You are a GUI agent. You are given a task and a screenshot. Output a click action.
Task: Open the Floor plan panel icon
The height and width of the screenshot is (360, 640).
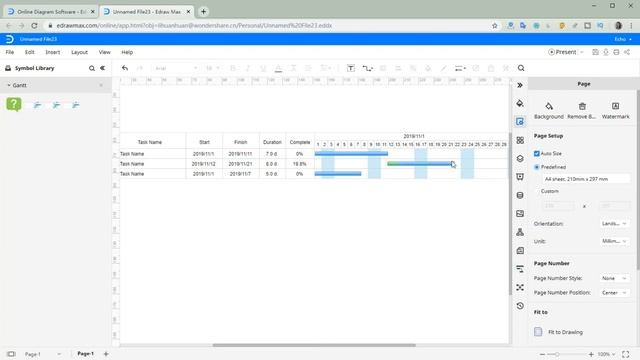(x=520, y=251)
